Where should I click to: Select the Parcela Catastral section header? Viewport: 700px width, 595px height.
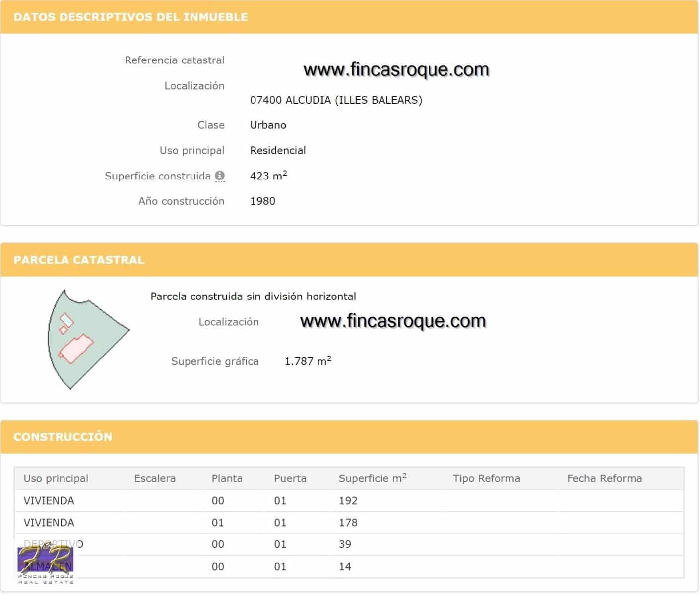(x=79, y=260)
